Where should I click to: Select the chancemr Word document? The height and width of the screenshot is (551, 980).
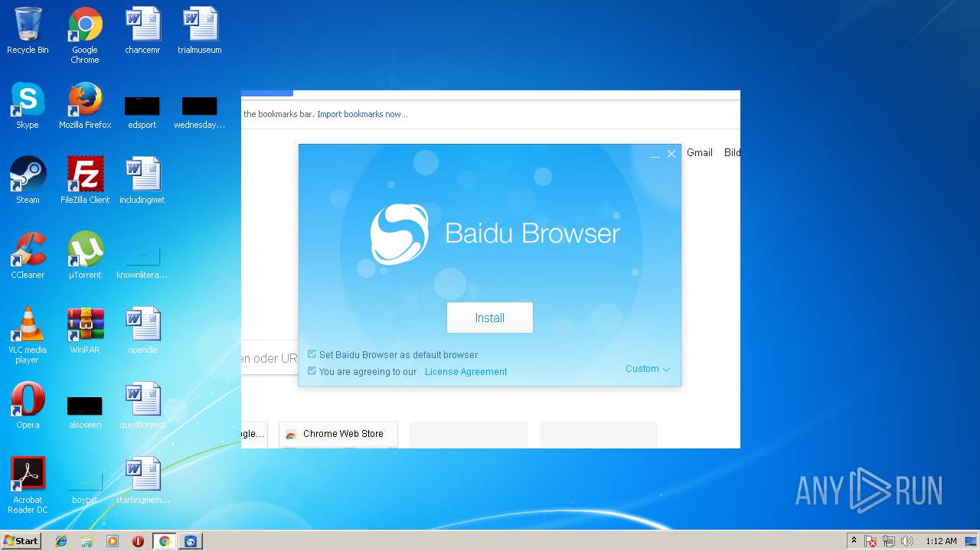click(142, 31)
